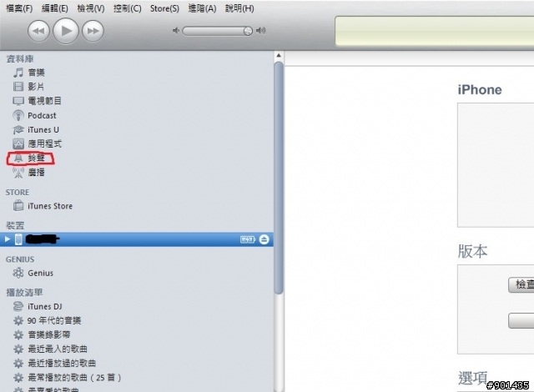Screen dimensions: 534x392
Task: Open the 說明(H) menu
Action: pyautogui.click(x=239, y=8)
